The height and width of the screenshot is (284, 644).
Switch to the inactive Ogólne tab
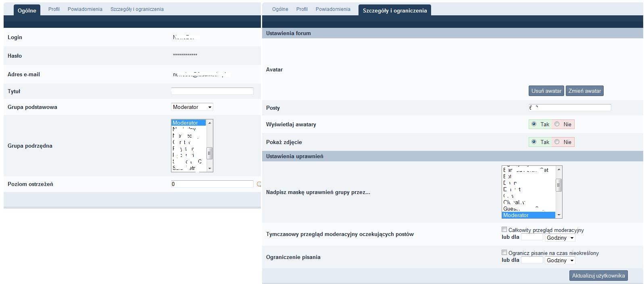click(x=280, y=9)
